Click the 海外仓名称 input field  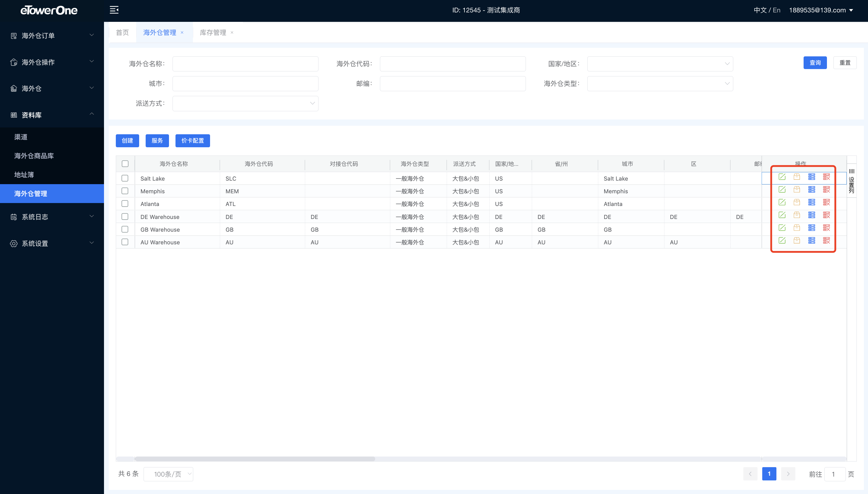245,64
